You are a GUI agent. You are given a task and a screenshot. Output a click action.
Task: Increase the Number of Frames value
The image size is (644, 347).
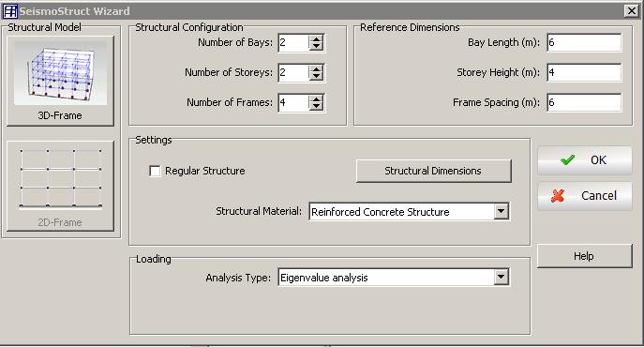tap(316, 99)
